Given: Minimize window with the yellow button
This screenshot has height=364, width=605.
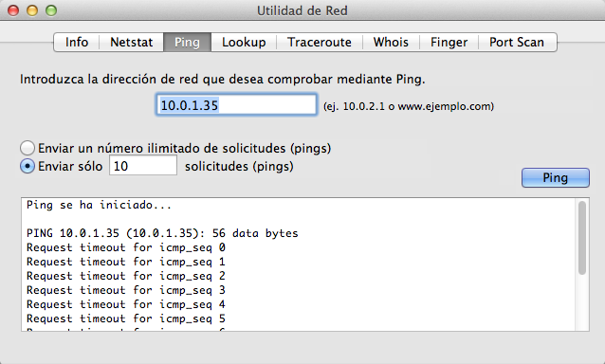Looking at the screenshot, I should pyautogui.click(x=32, y=10).
